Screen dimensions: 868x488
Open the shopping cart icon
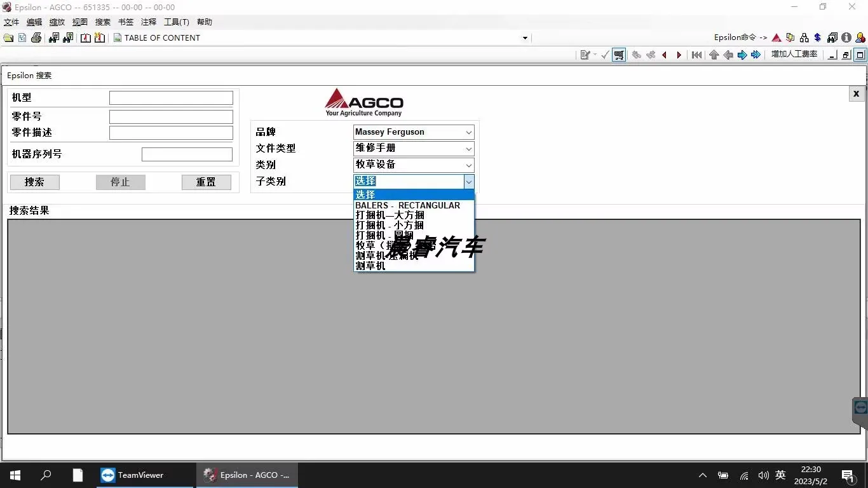click(x=619, y=55)
